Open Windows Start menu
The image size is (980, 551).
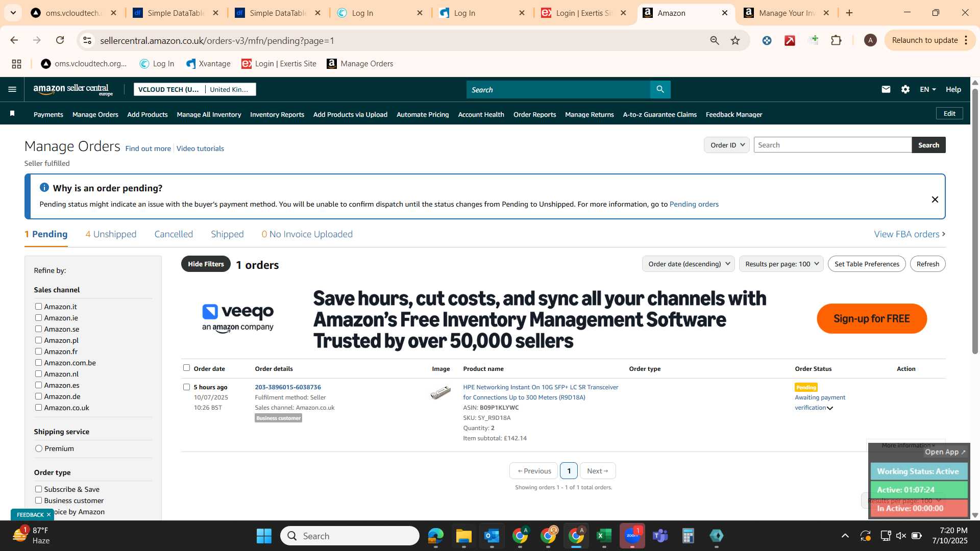(x=264, y=536)
